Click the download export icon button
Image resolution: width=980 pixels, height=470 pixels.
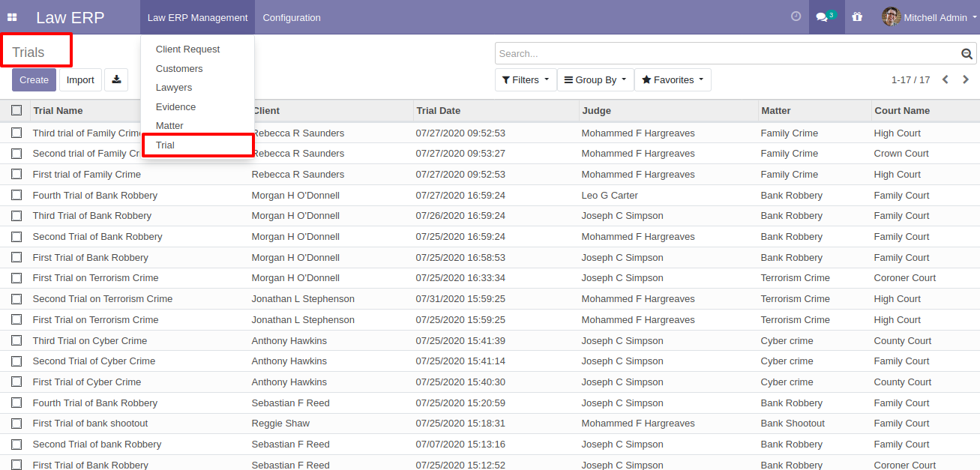[x=116, y=80]
